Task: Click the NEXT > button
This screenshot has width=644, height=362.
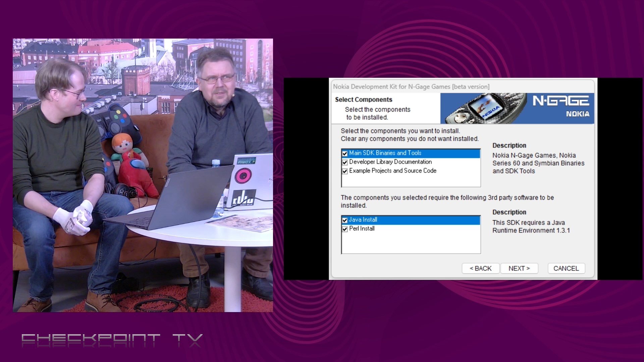Action: [x=519, y=268]
